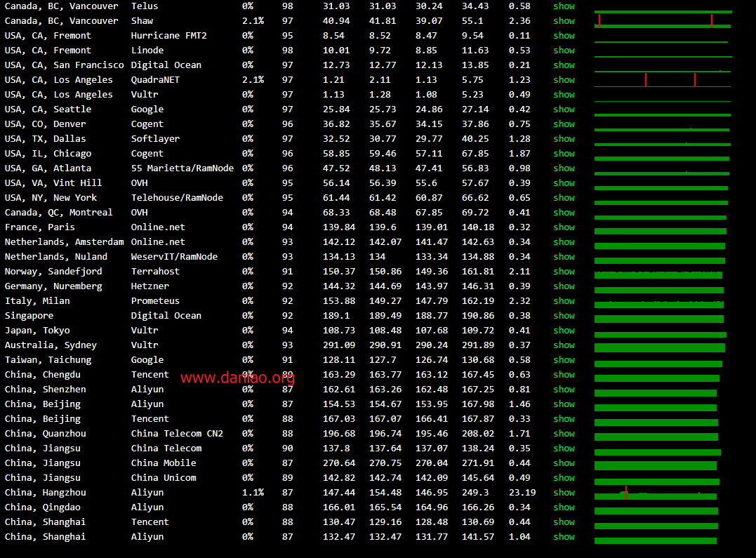
Task: Select the "Germany, Nuremberg" location text
Action: (x=53, y=286)
